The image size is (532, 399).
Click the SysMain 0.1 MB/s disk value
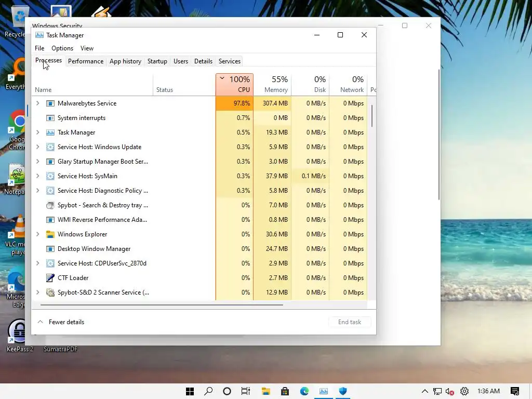tap(311, 176)
